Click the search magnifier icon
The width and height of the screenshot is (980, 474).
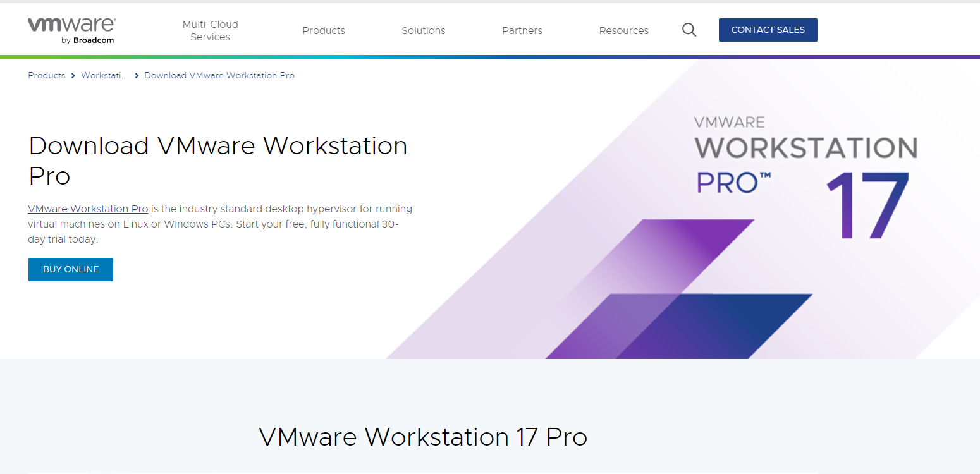click(689, 30)
